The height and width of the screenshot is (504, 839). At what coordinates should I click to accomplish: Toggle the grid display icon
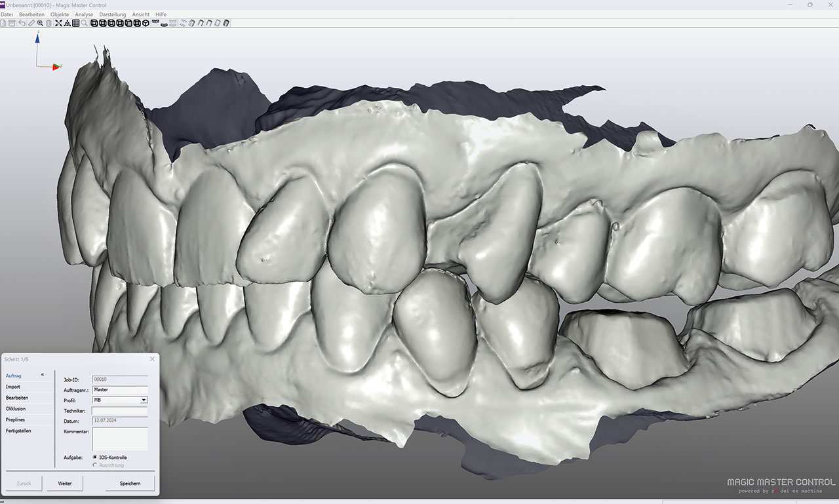pyautogui.click(x=75, y=23)
